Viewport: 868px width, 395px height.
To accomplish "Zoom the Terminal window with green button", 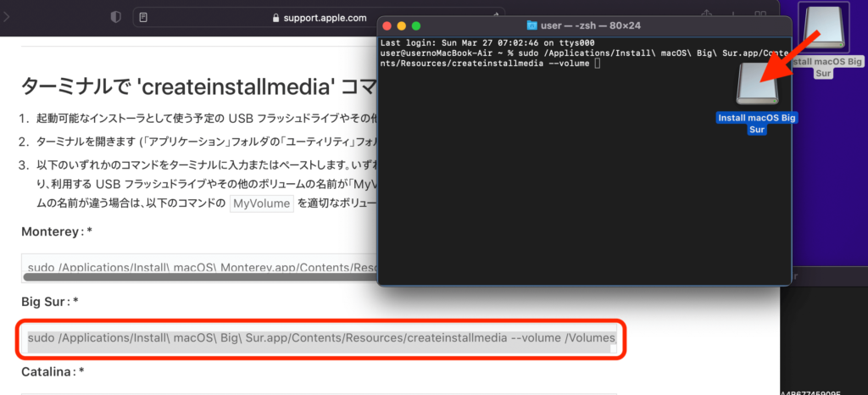I will (415, 25).
